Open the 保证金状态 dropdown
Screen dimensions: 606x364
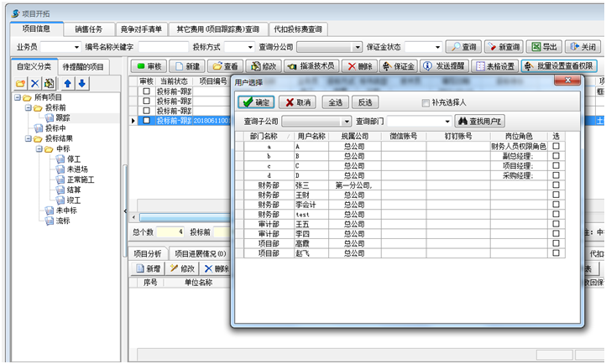coord(436,48)
